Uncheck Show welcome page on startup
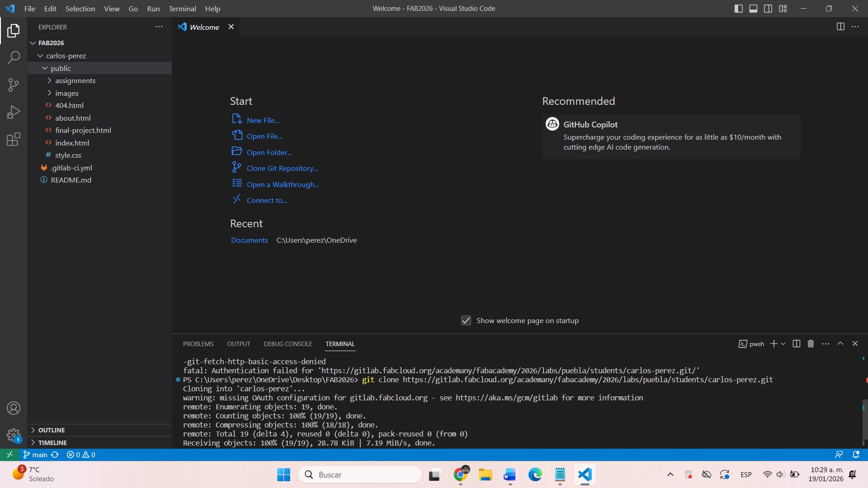Screen dimensions: 868x488 [x=466, y=320]
